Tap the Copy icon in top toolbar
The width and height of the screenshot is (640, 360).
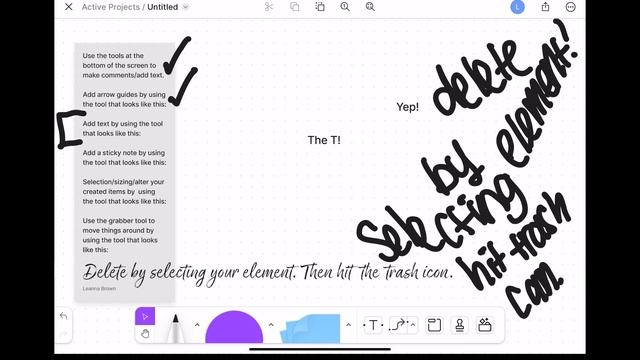pos(294,7)
